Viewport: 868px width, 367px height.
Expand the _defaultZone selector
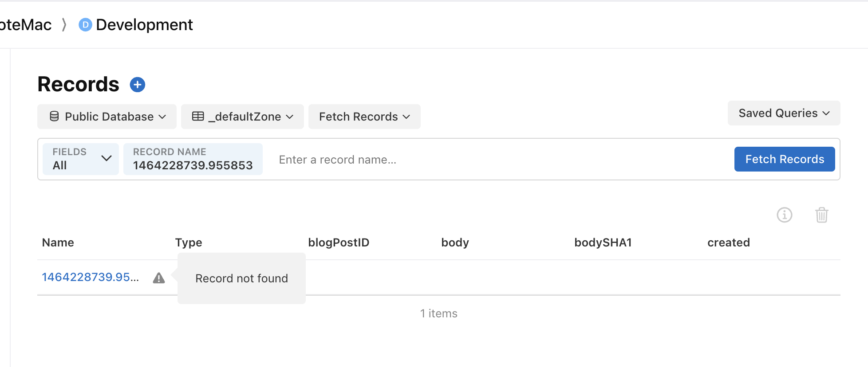(x=242, y=117)
